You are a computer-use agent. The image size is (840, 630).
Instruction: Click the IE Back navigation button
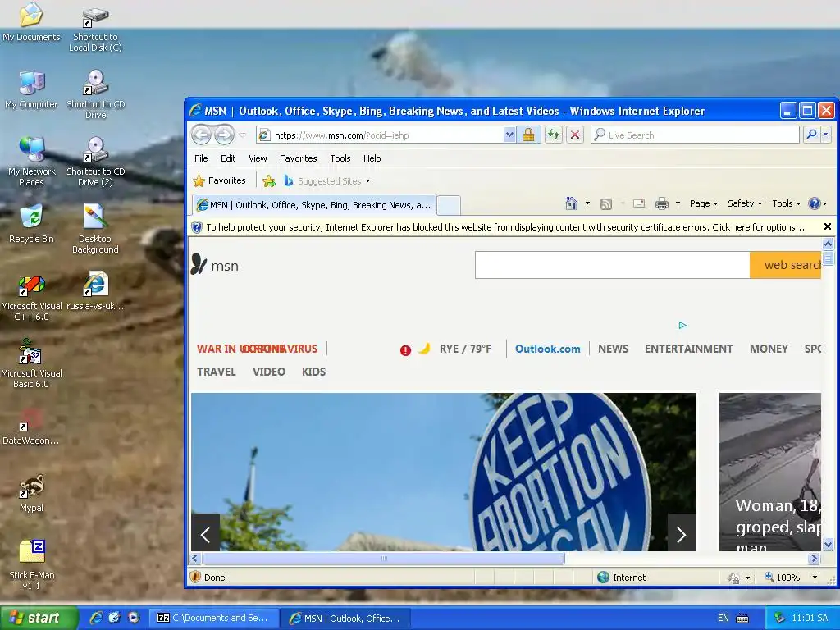[x=202, y=135]
